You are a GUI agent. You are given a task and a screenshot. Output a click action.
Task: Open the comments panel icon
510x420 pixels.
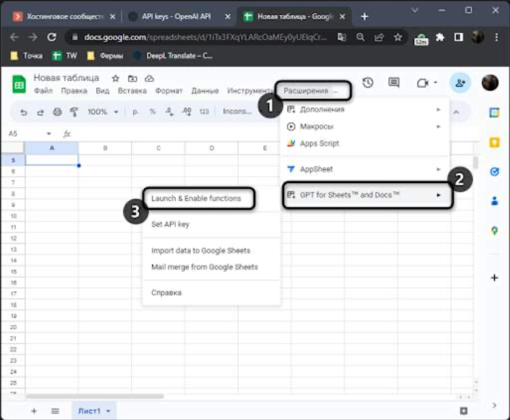[x=393, y=83]
